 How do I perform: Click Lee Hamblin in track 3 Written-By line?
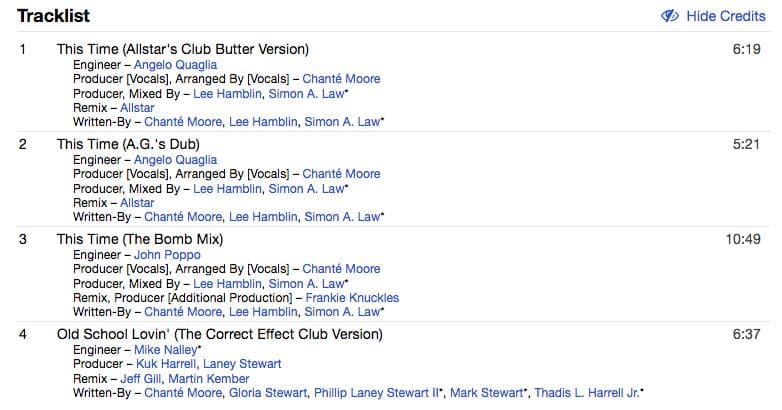[263, 311]
